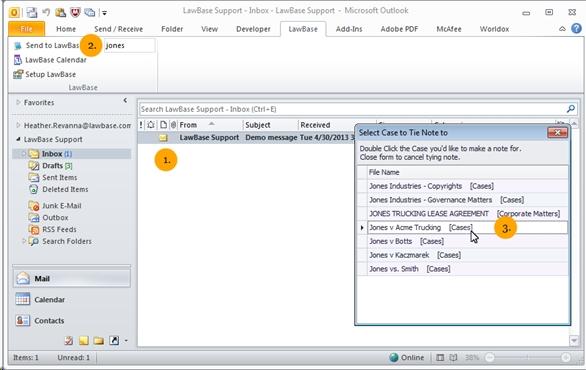Open the View ribbon tab
Screen dimensions: 586x370
[x=209, y=29]
